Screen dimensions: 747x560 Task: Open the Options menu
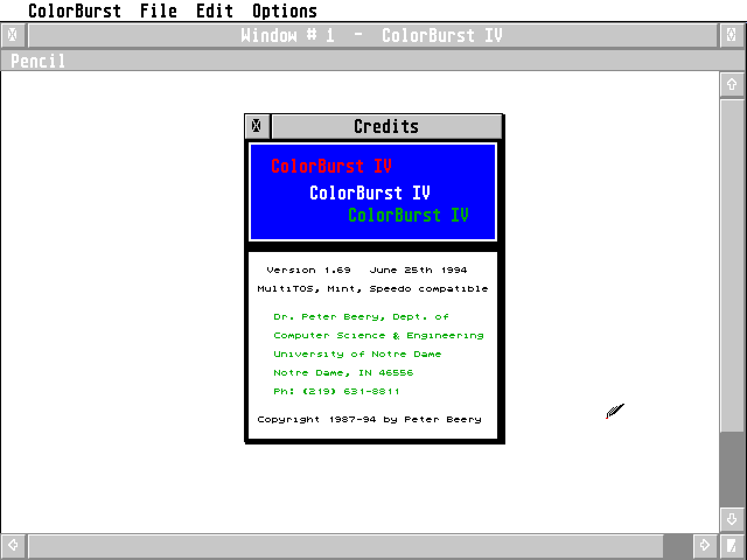pos(284,11)
